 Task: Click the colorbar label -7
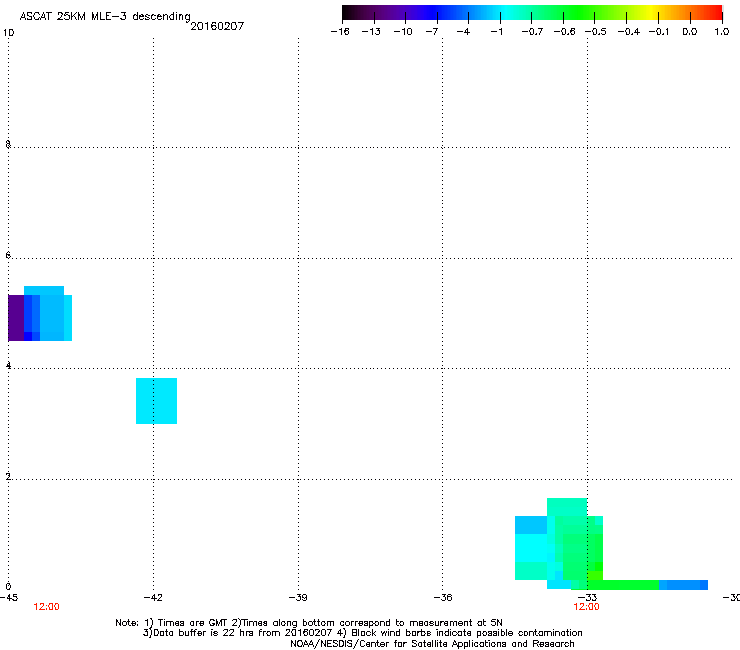click(432, 32)
